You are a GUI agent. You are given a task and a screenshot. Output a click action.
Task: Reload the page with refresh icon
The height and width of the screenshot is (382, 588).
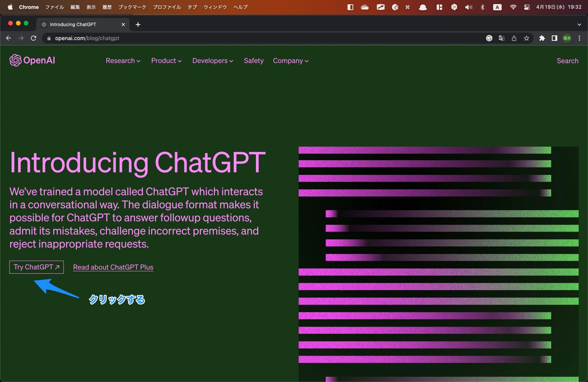pyautogui.click(x=34, y=38)
